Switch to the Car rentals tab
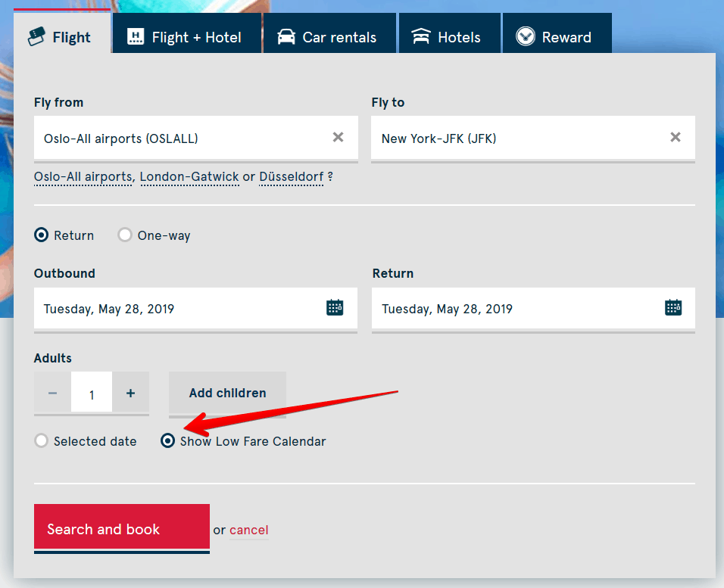Screen dimensions: 724x588 pyautogui.click(x=329, y=35)
